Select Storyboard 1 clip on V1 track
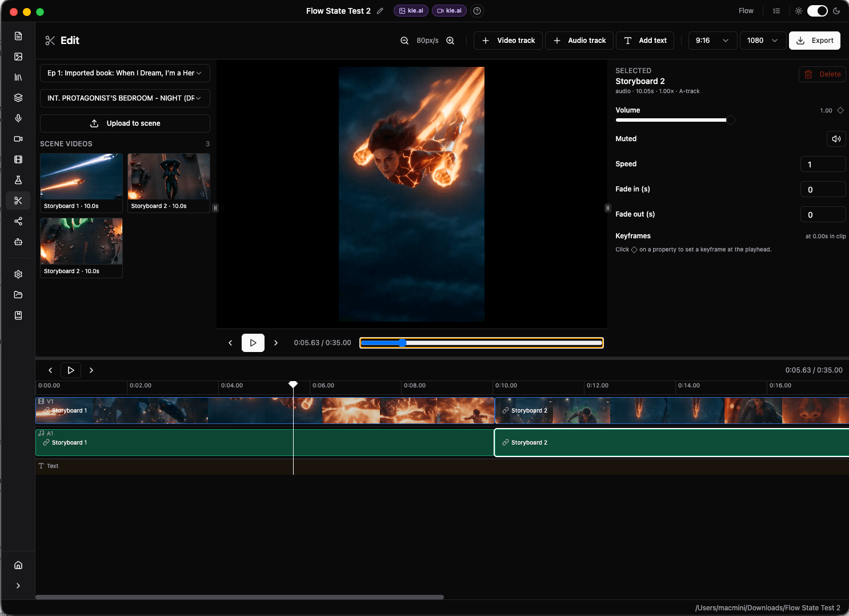 [265, 411]
